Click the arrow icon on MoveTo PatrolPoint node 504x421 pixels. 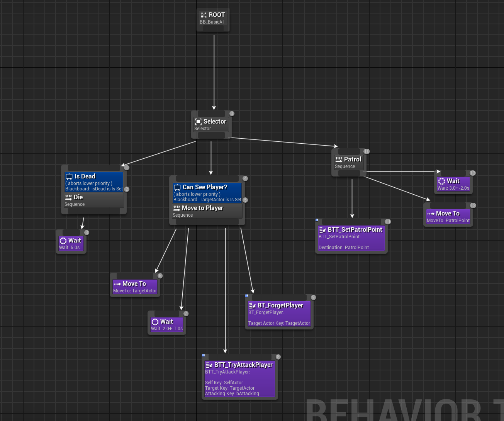431,214
